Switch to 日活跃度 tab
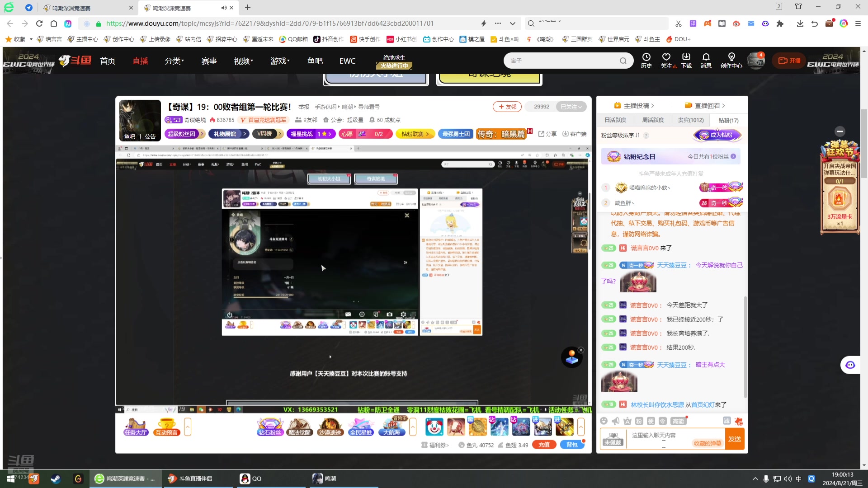The height and width of the screenshot is (488, 868). (615, 120)
